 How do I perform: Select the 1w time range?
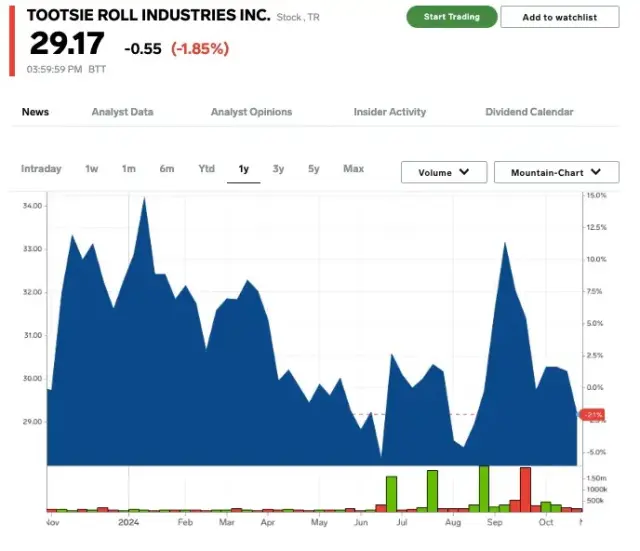(x=92, y=169)
